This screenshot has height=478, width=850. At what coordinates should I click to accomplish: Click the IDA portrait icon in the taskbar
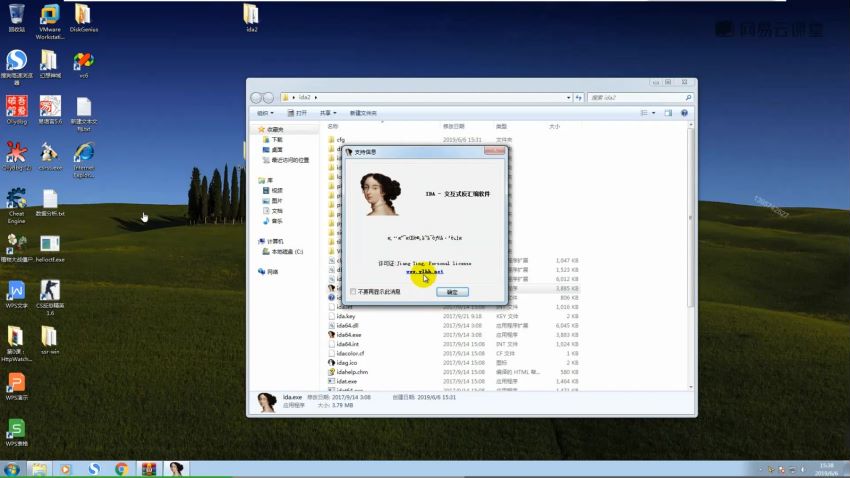176,469
